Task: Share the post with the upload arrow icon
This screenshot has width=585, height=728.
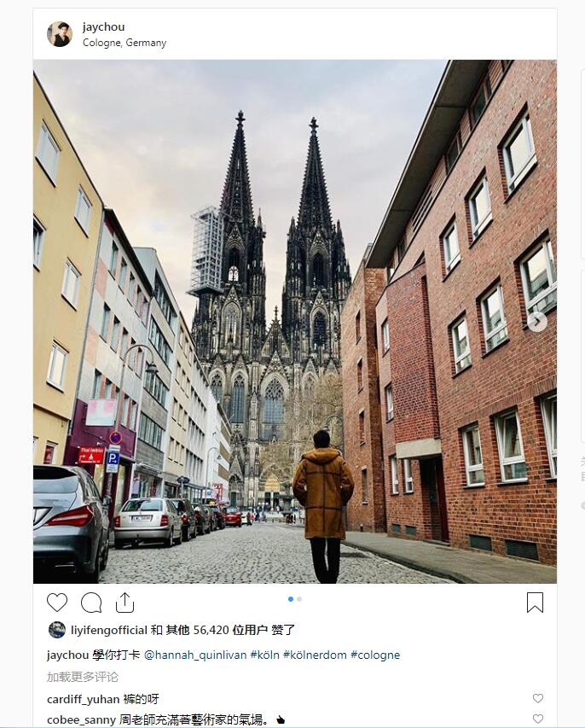Action: tap(125, 603)
